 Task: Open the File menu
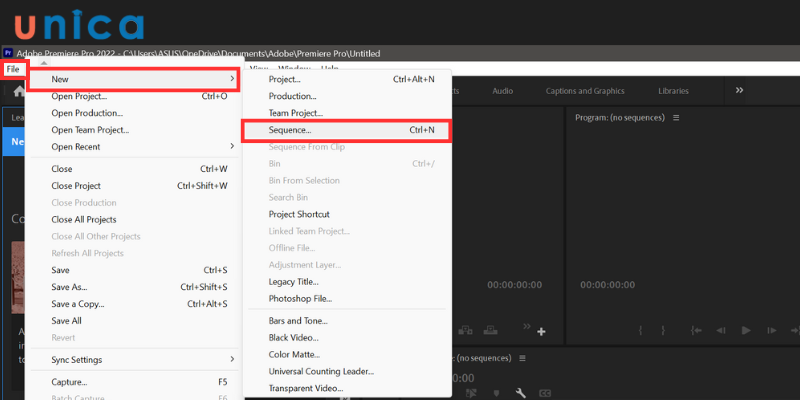13,69
